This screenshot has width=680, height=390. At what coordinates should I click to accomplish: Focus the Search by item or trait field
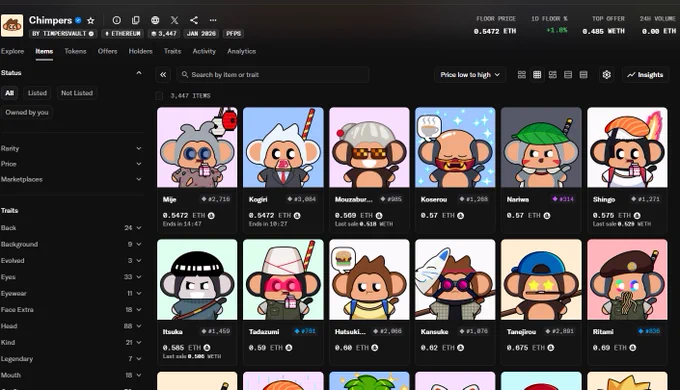pyautogui.click(x=273, y=75)
